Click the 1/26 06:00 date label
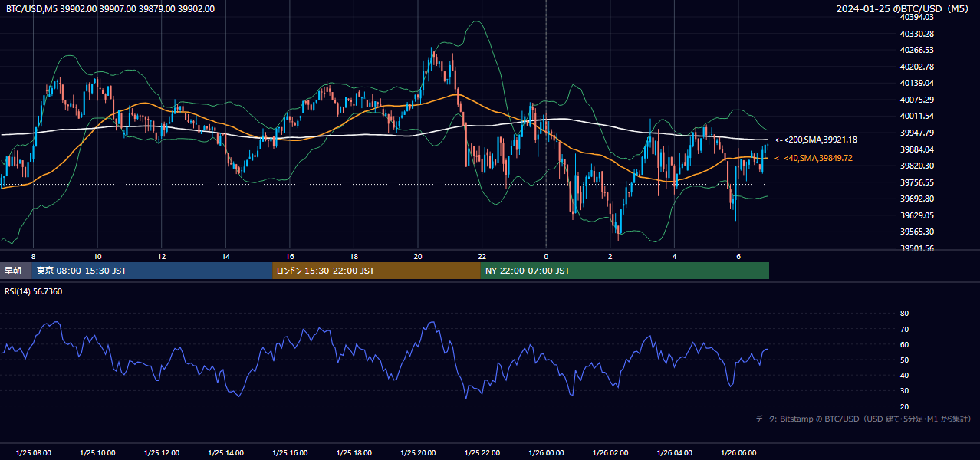The image size is (980, 460). (x=738, y=453)
